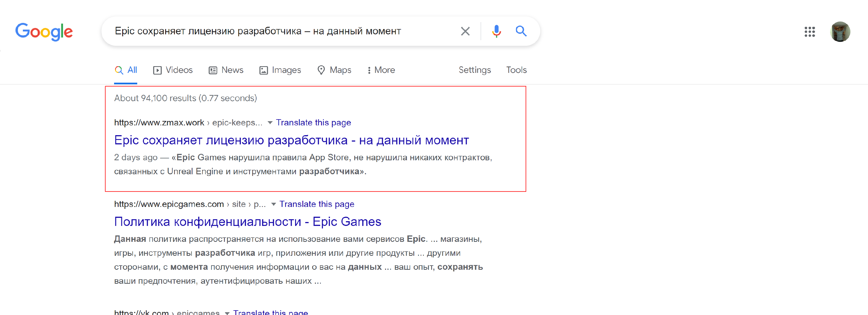The height and width of the screenshot is (315, 868).
Task: Expand the epicgames.com result options arrow
Action: pos(274,204)
